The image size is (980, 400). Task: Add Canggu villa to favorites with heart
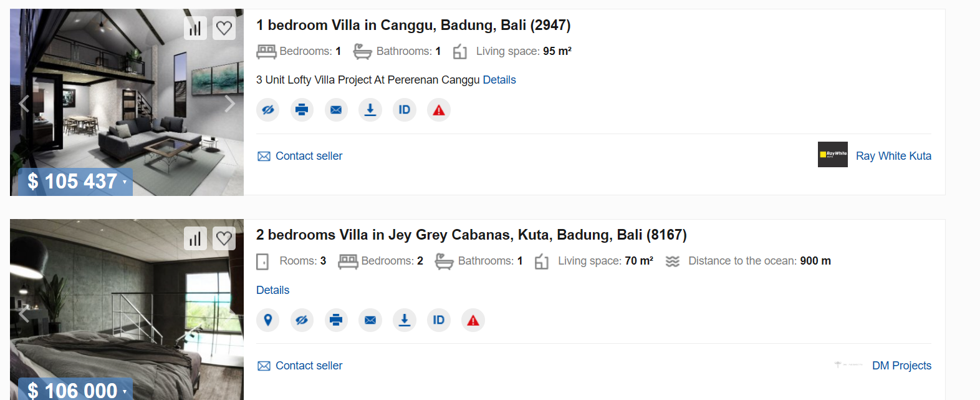point(224,28)
